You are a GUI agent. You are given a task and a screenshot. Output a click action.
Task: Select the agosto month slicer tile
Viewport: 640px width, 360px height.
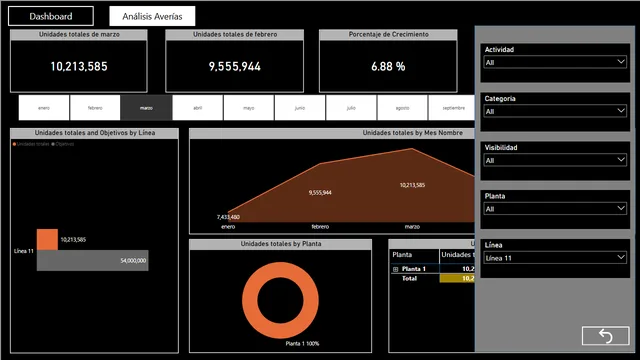click(402, 108)
